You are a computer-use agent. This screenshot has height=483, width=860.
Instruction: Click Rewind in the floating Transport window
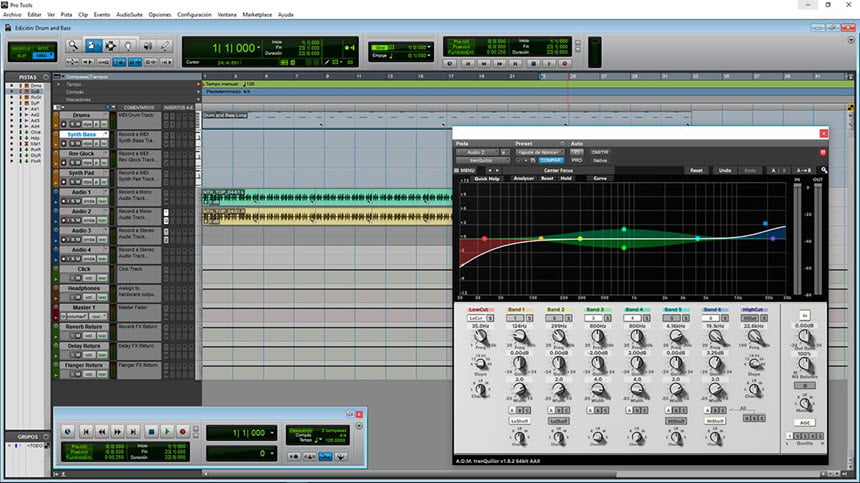(x=101, y=432)
